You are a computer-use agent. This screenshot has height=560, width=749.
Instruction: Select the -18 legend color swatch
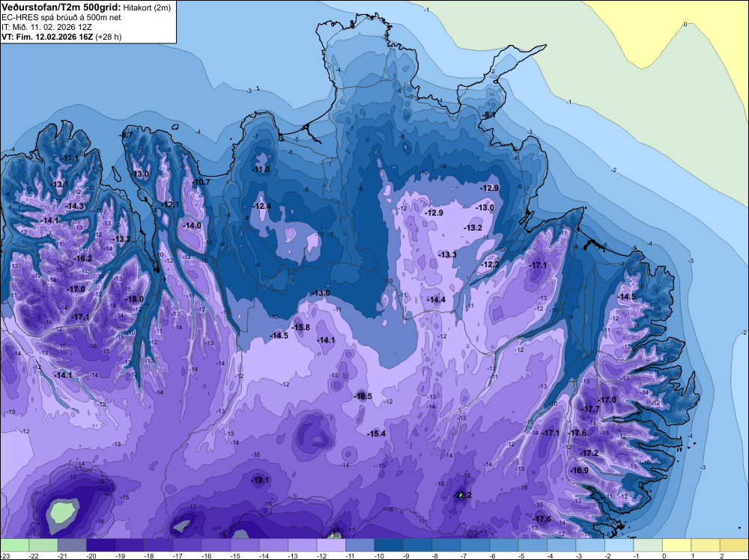point(159,545)
